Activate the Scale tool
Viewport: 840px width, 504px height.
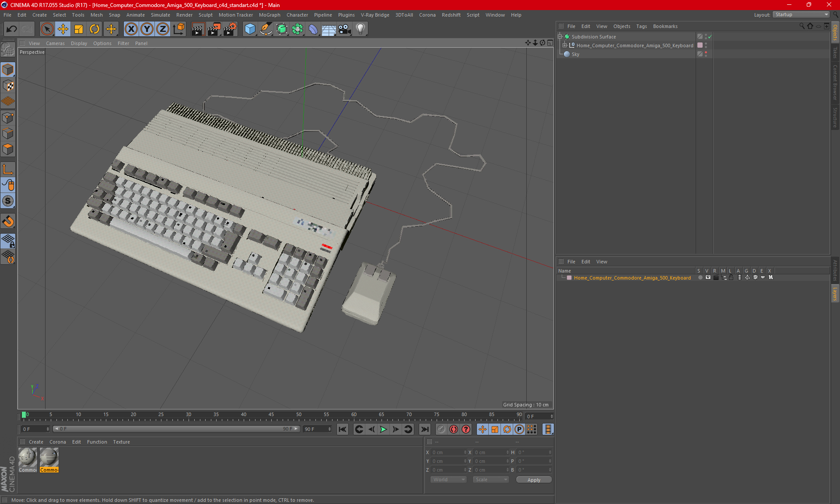[x=79, y=29]
